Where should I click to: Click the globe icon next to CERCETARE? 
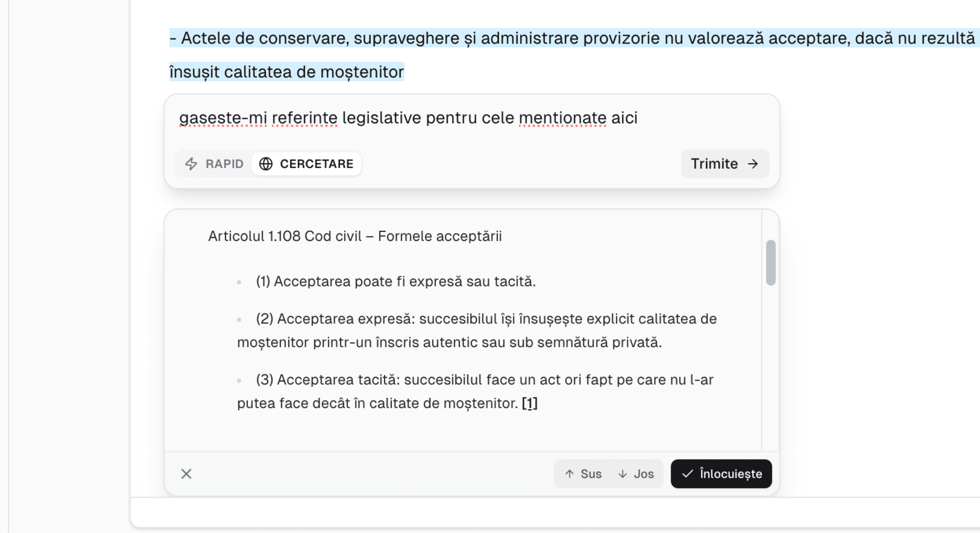(266, 164)
